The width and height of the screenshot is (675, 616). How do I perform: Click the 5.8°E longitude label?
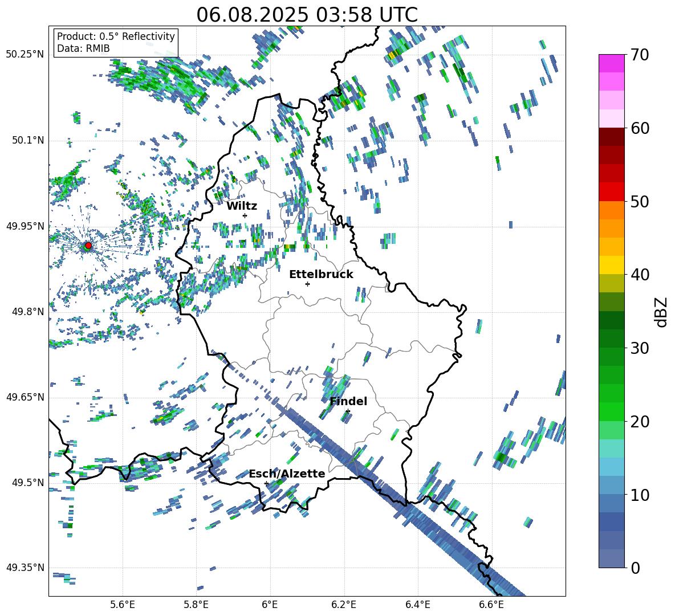(x=196, y=605)
